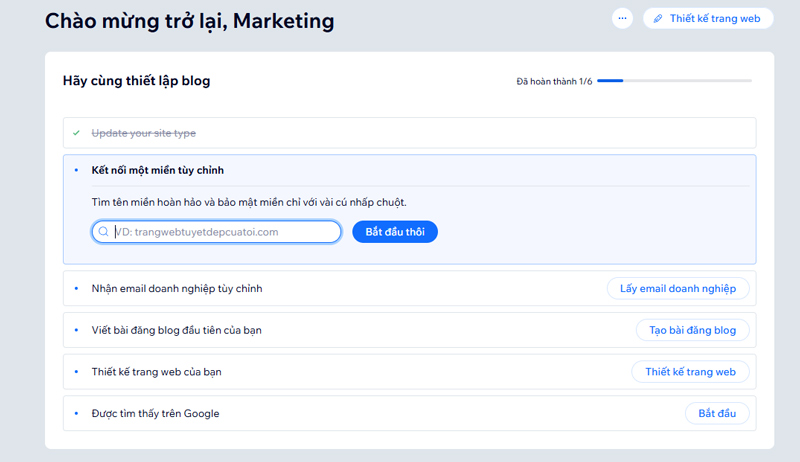Screen dimensions: 800x462
Task: Click the pencil icon in the header button
Action: coord(658,18)
